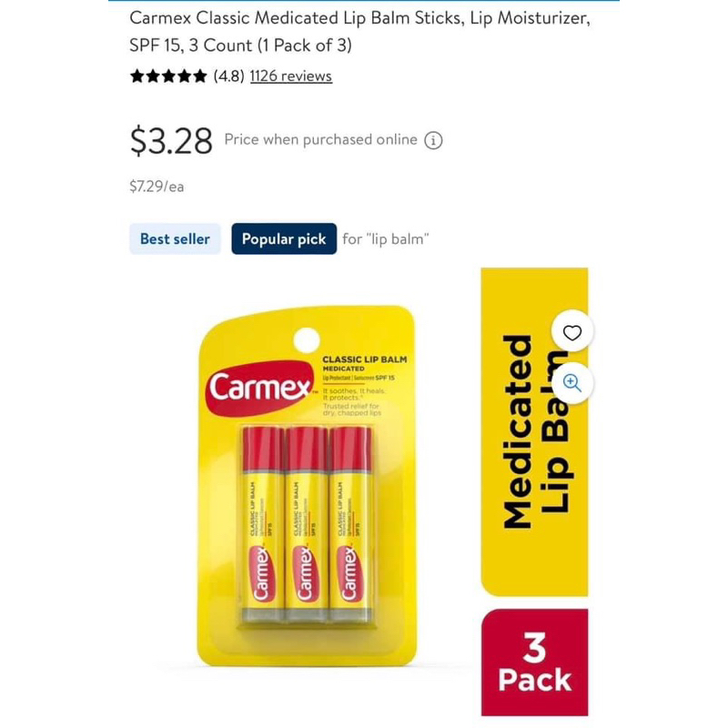This screenshot has height=728, width=728.
Task: Click the $7.29/ea unit price text
Action: pyautogui.click(x=157, y=187)
